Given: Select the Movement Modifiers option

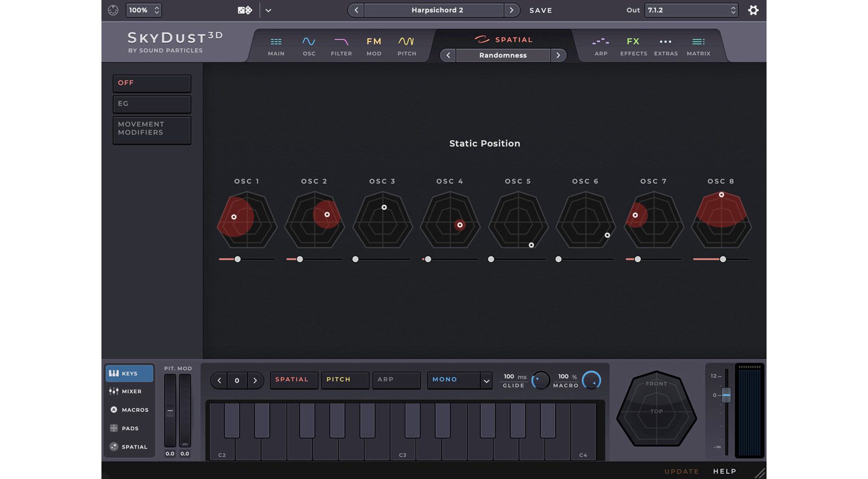Looking at the screenshot, I should pyautogui.click(x=152, y=129).
